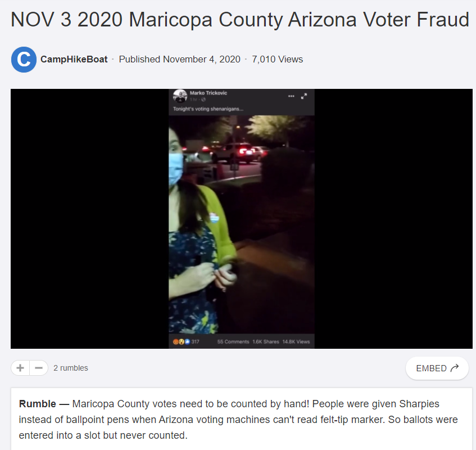The image size is (476, 450).
Task: Click the 55 Comments text in video
Action: 233,341
